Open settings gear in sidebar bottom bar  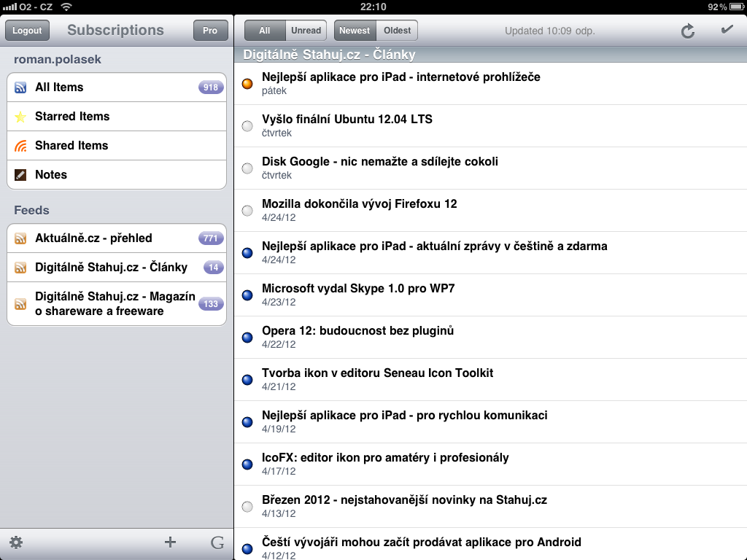pos(16,542)
